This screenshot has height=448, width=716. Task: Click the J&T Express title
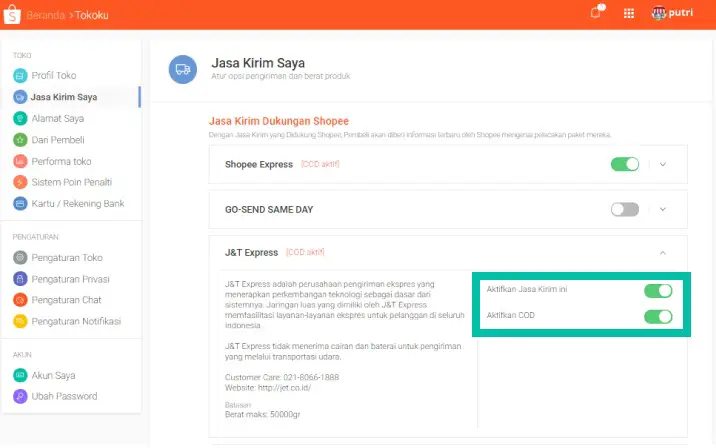click(x=251, y=253)
